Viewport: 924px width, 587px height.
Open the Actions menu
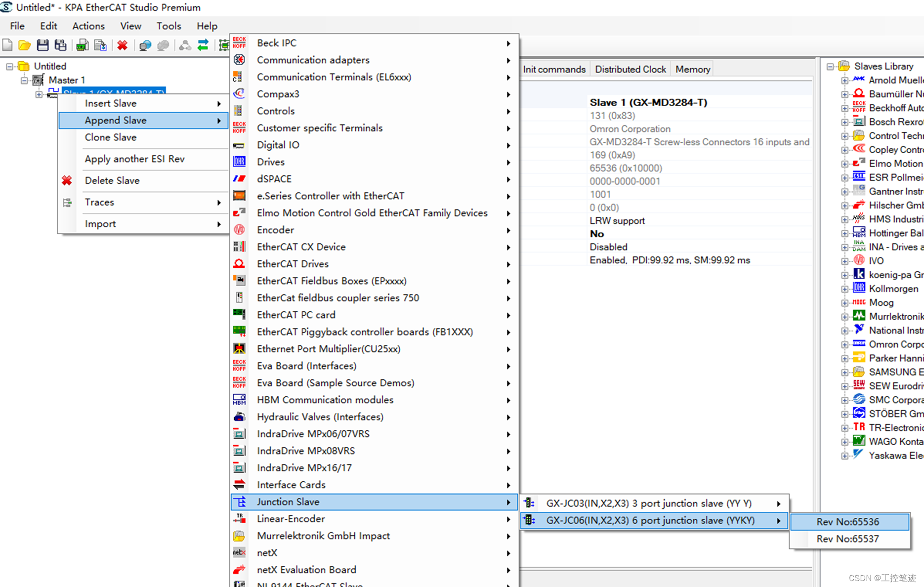tap(88, 26)
